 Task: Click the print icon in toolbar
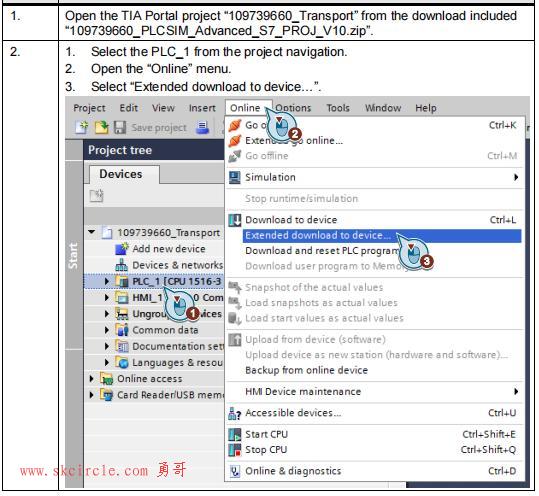[x=202, y=128]
